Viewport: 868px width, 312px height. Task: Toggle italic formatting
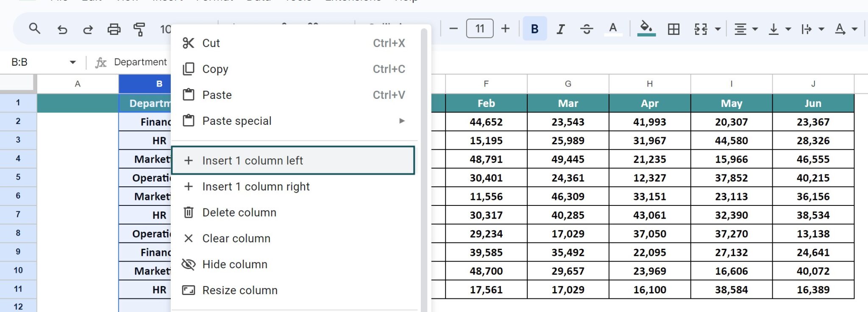[561, 29]
